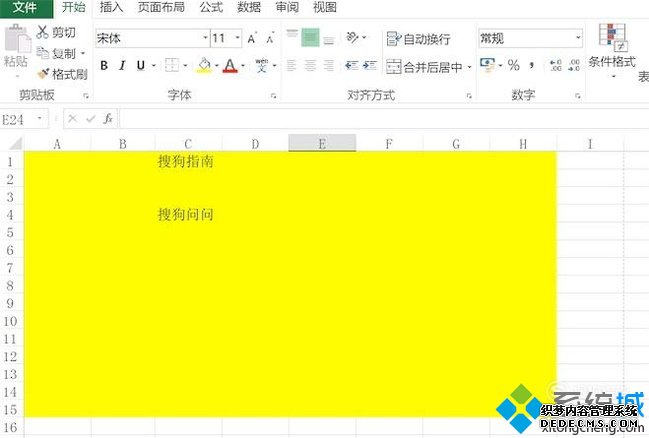Switch to the Insert (插入) tab
Screen dimensions: 649x438
tap(111, 7)
